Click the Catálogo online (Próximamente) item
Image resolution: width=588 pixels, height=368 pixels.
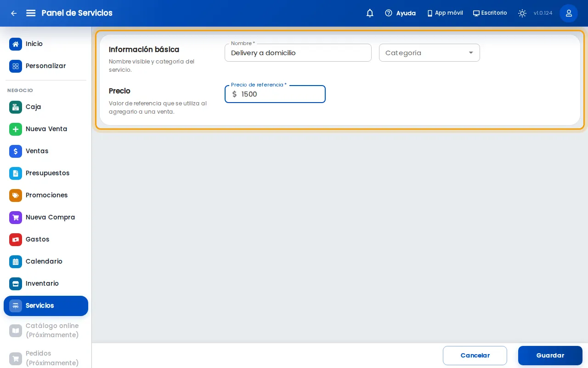(46, 330)
